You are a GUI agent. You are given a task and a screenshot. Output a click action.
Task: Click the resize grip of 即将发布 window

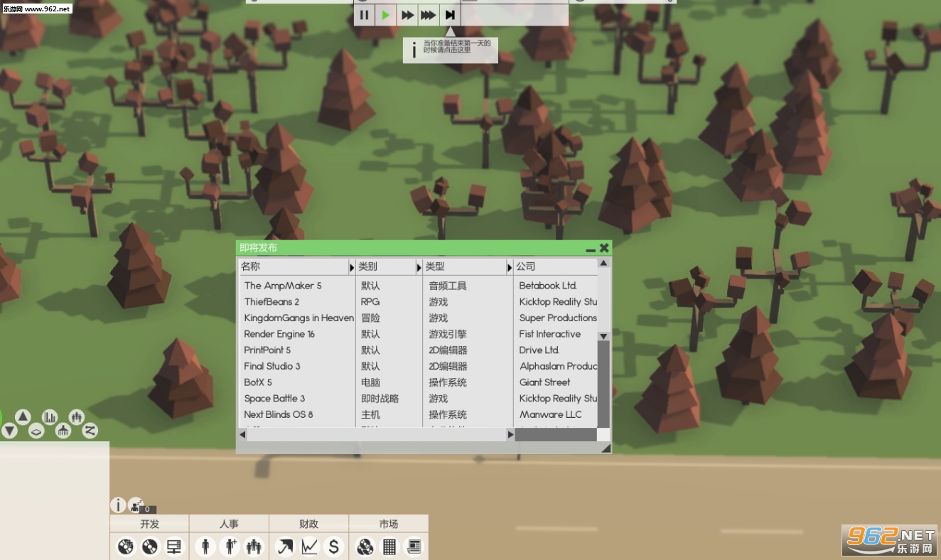[x=606, y=448]
